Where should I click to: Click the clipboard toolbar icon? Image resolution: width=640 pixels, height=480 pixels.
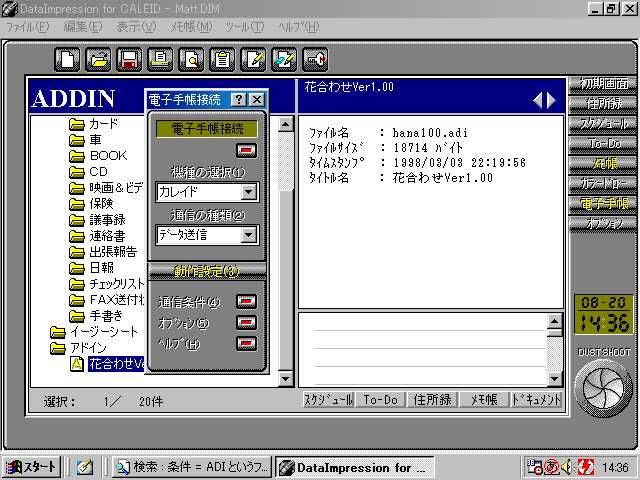tap(221, 59)
